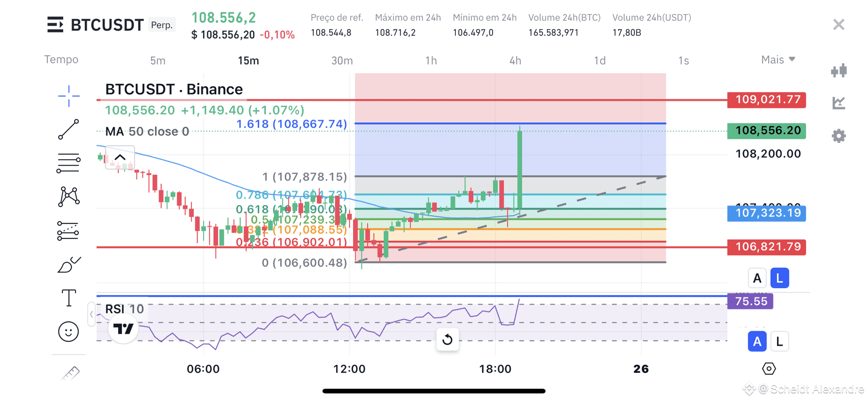Click the BTCUSDT · Binance chart title
The image size is (868, 401).
click(174, 89)
